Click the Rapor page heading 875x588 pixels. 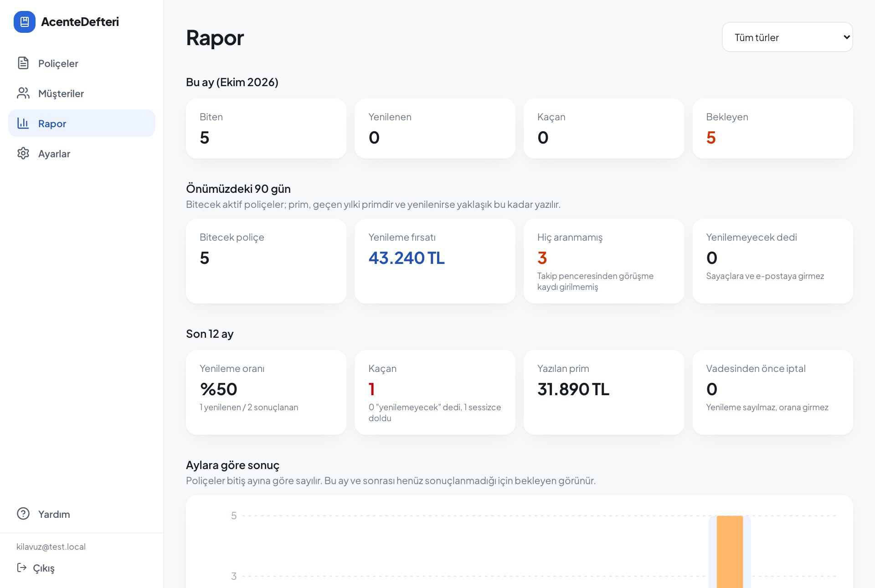click(x=215, y=37)
